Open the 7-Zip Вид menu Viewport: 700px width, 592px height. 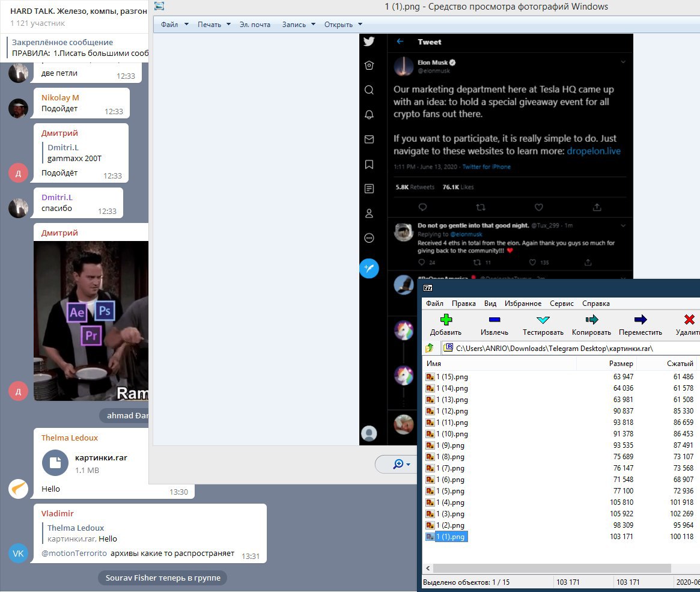tap(490, 303)
